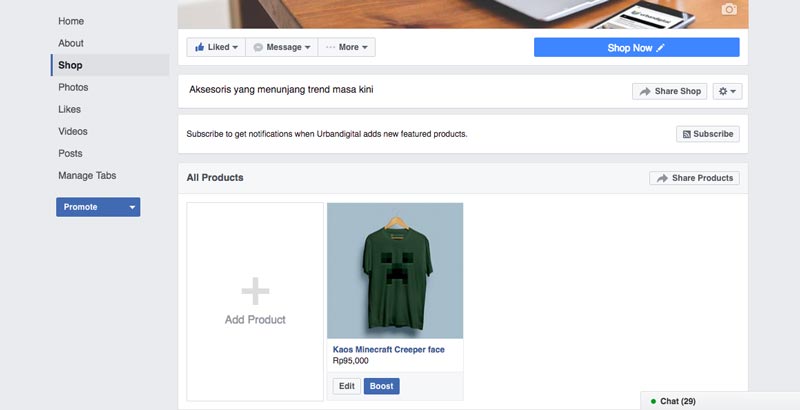
Task: Open the gear settings dropdown for shop
Action: 728,91
